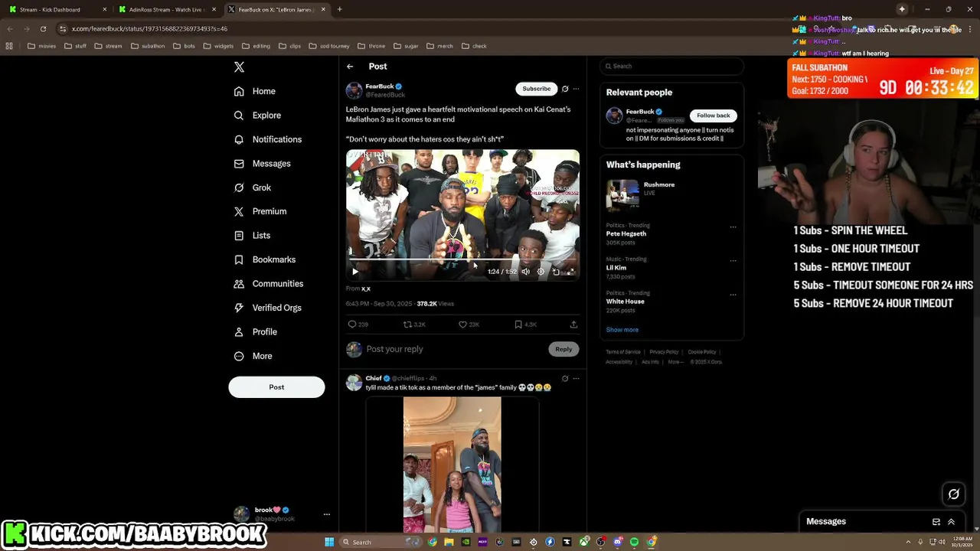
Task: Reload the page
Action: [43, 28]
